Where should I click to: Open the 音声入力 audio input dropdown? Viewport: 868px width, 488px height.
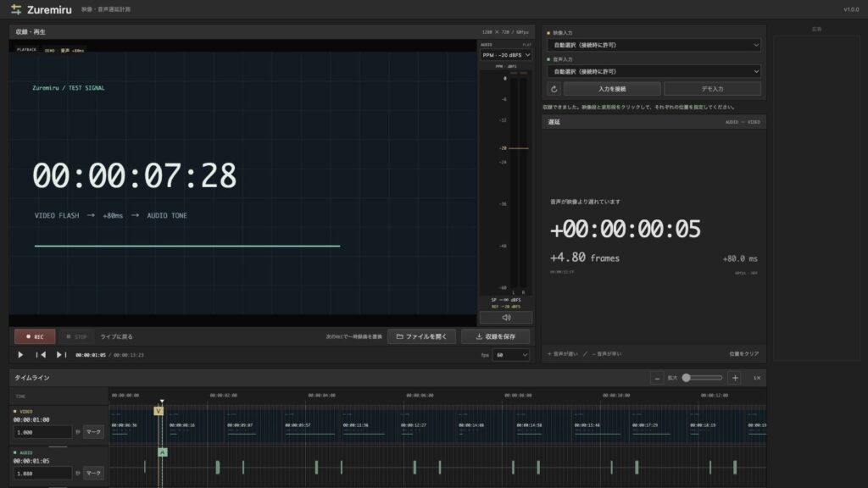pos(654,71)
